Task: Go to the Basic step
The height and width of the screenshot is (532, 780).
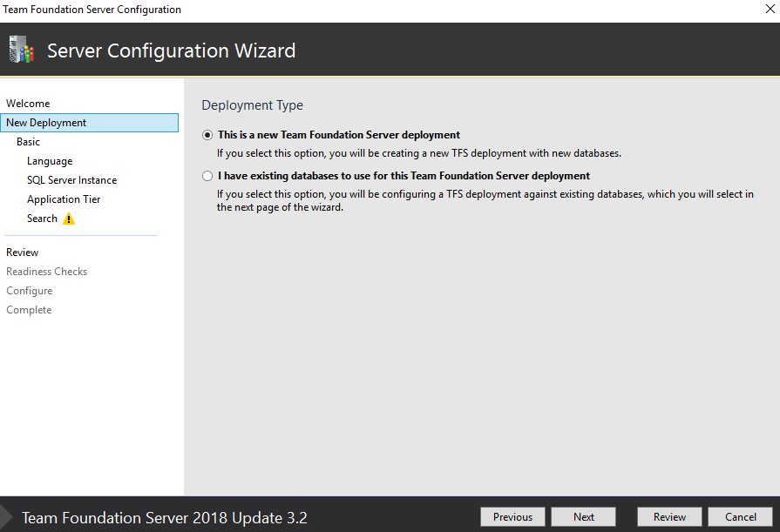Action: [x=28, y=142]
